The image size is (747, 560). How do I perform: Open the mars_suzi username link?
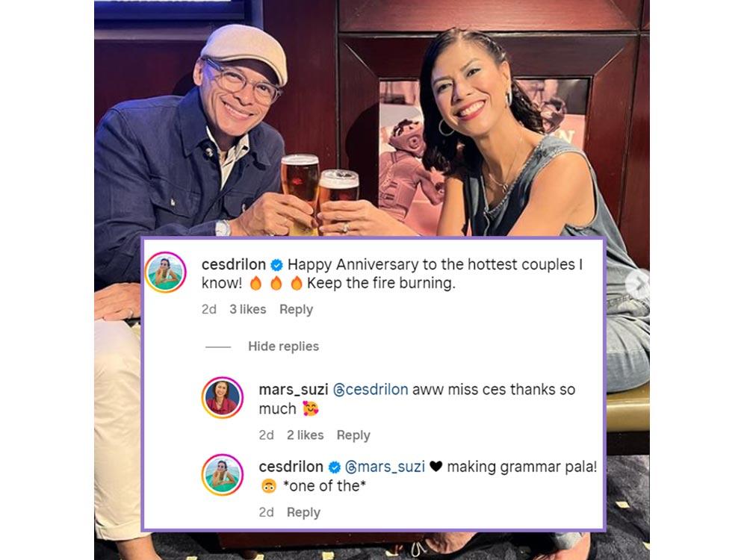tap(294, 390)
